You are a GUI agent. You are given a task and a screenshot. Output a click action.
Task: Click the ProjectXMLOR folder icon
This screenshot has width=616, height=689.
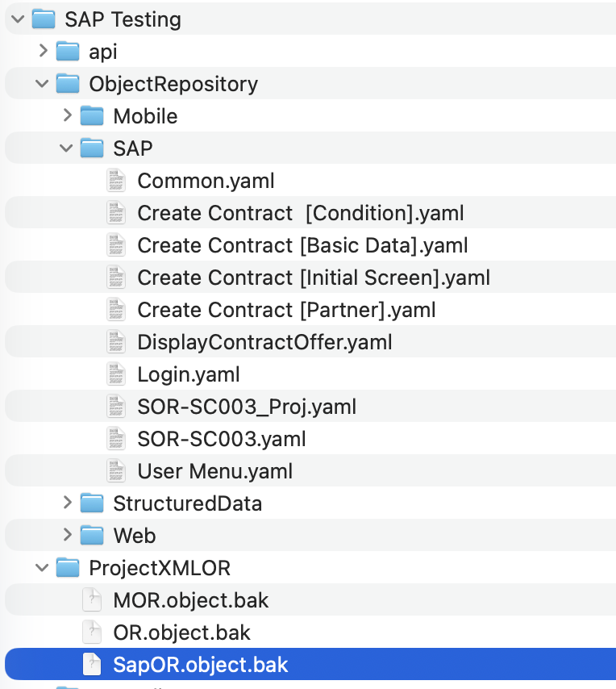68,568
